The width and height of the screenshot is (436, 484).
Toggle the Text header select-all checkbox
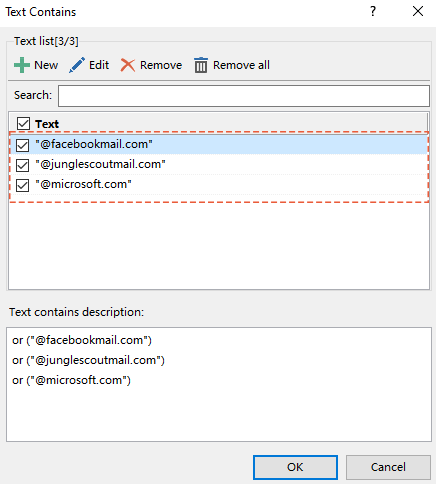[x=23, y=124]
